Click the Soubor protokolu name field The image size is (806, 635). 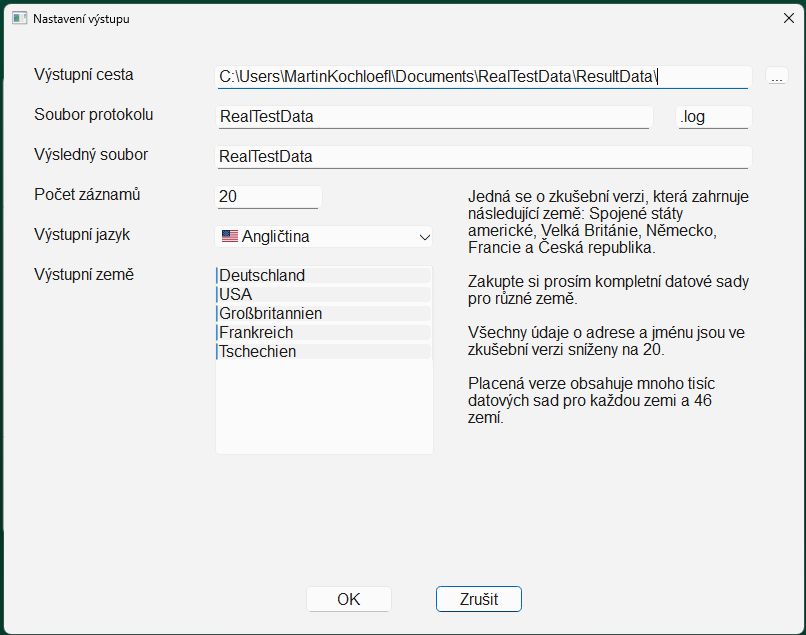coord(434,117)
